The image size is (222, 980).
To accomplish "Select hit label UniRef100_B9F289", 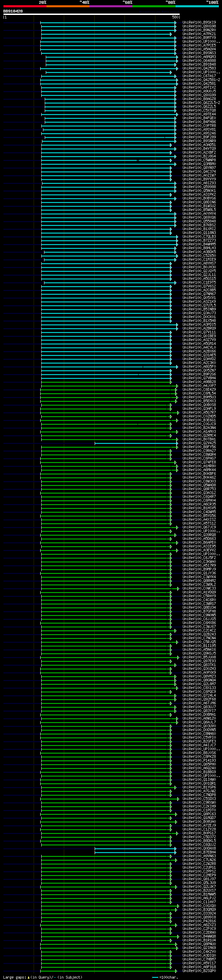I will (199, 137).
